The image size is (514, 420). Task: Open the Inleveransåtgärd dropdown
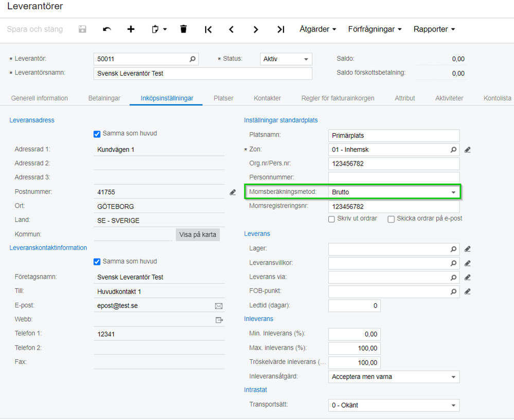pyautogui.click(x=453, y=377)
